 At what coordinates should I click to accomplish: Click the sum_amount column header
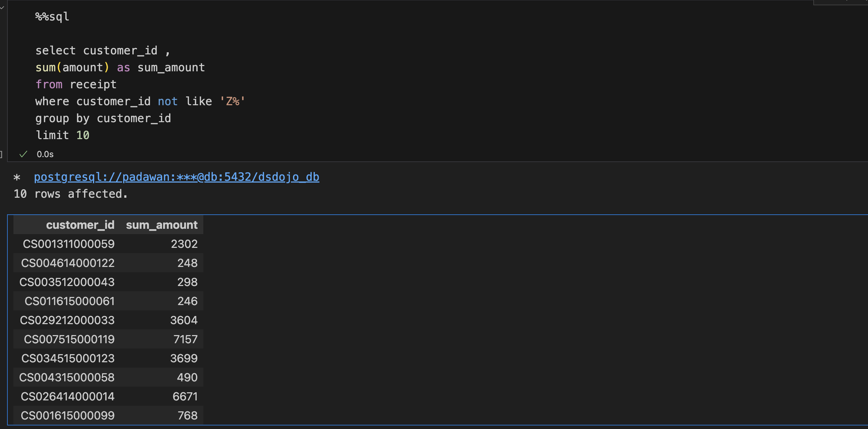click(x=162, y=225)
